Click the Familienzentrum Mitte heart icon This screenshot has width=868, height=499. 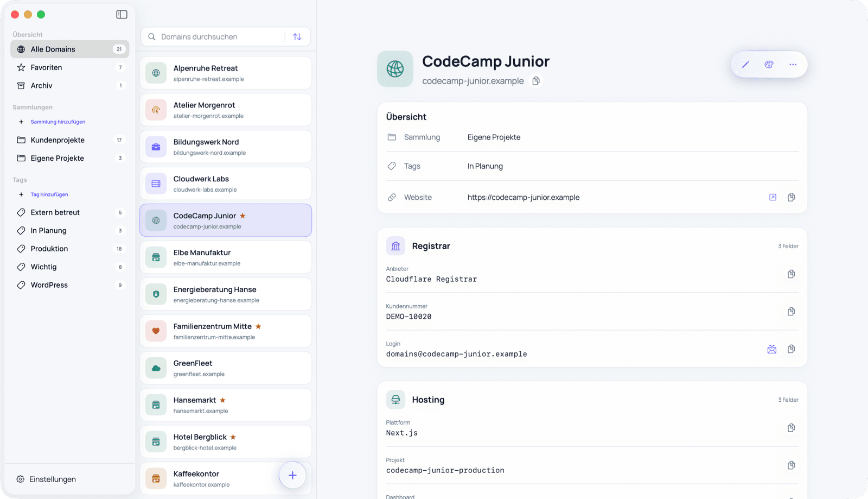pyautogui.click(x=156, y=331)
